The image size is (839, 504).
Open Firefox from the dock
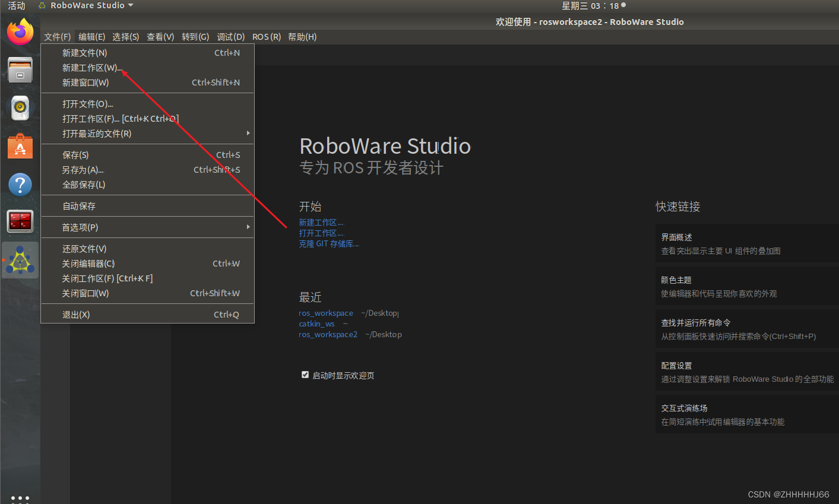pos(20,31)
